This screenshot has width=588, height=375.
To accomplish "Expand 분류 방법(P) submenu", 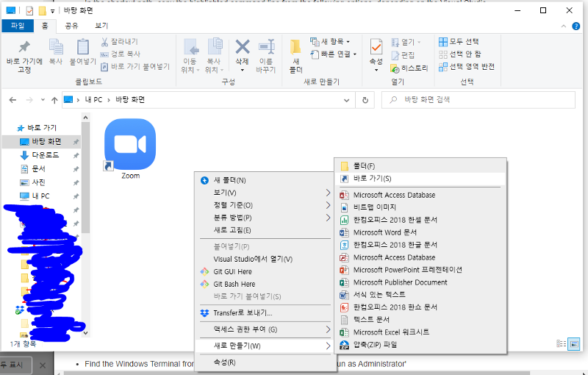I will click(x=265, y=218).
